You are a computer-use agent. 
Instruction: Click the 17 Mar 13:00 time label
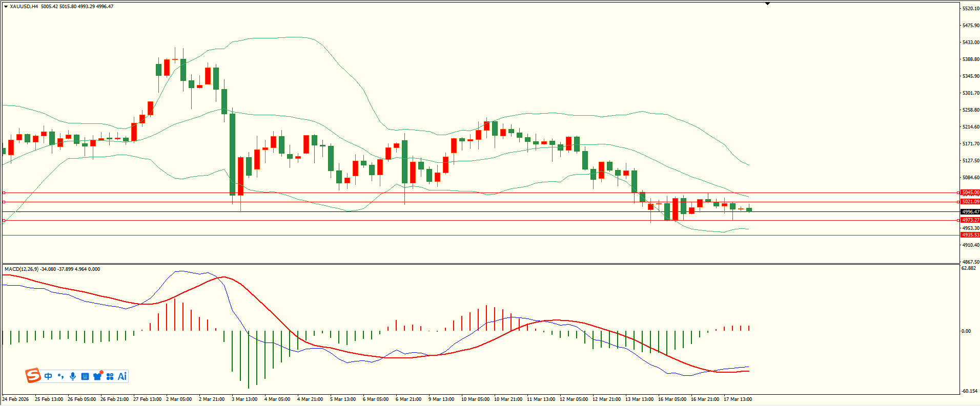coord(738,399)
